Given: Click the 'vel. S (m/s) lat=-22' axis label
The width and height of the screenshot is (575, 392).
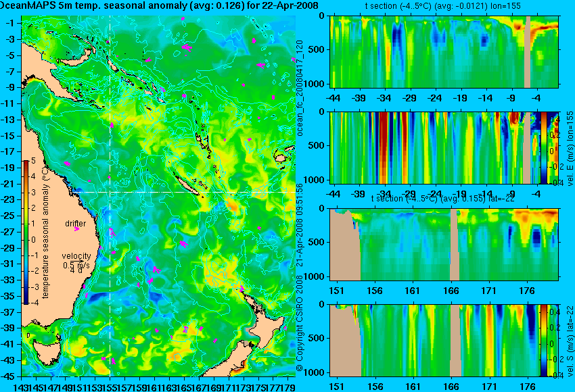Looking at the screenshot, I should 570,341.
